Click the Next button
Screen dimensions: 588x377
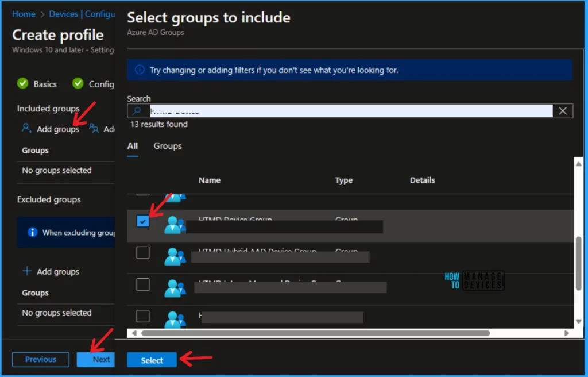pos(96,359)
